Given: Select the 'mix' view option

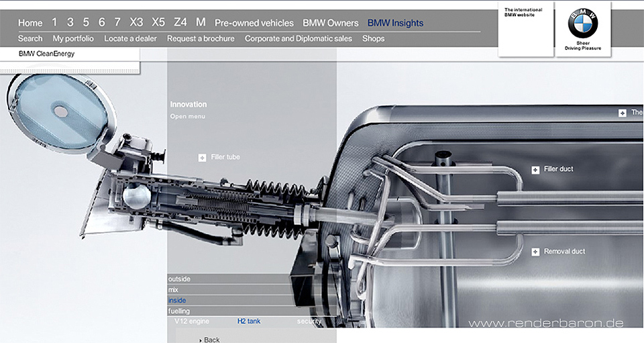Looking at the screenshot, I should click(x=174, y=289).
